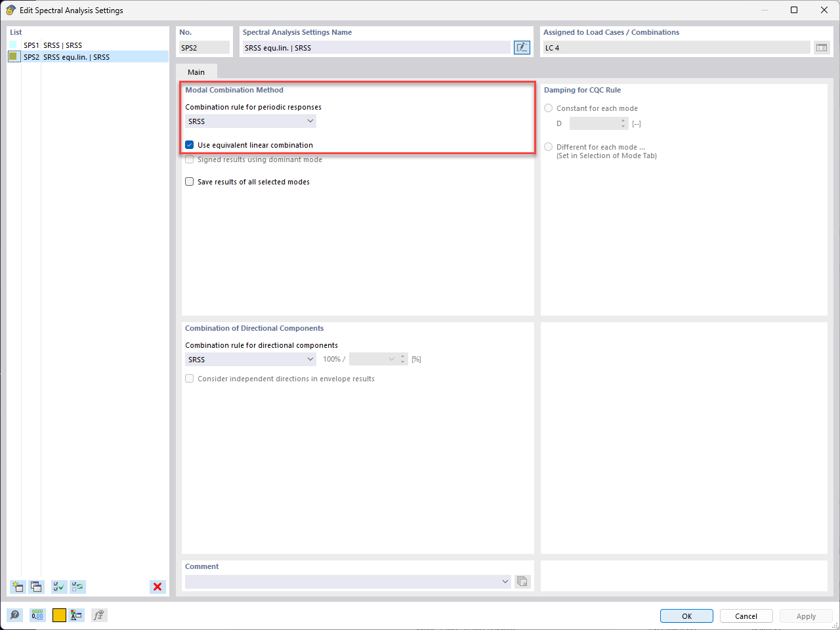Duplicate the selected spectral analysis settings
This screenshot has width=840, height=630.
(36, 587)
